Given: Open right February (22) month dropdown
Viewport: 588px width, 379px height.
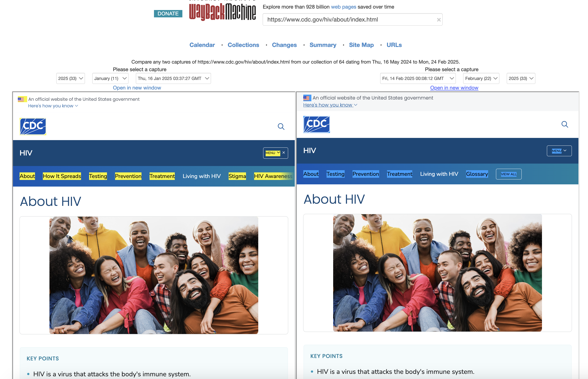Looking at the screenshot, I should (x=481, y=78).
